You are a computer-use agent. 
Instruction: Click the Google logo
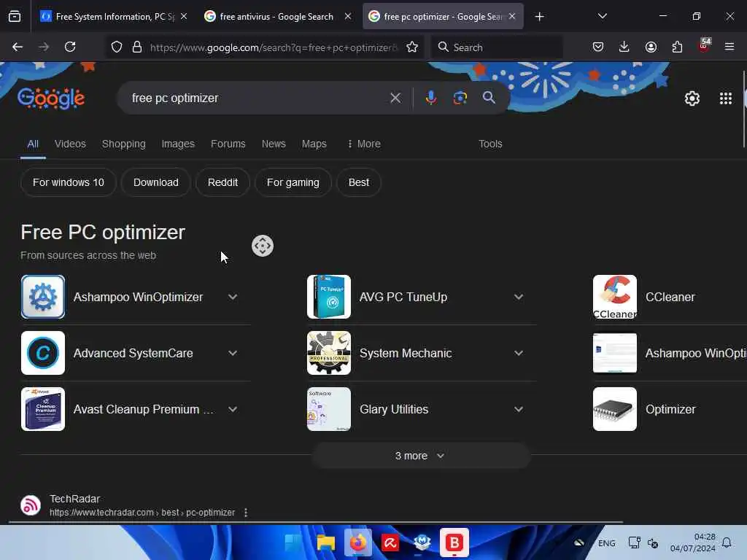click(x=51, y=98)
